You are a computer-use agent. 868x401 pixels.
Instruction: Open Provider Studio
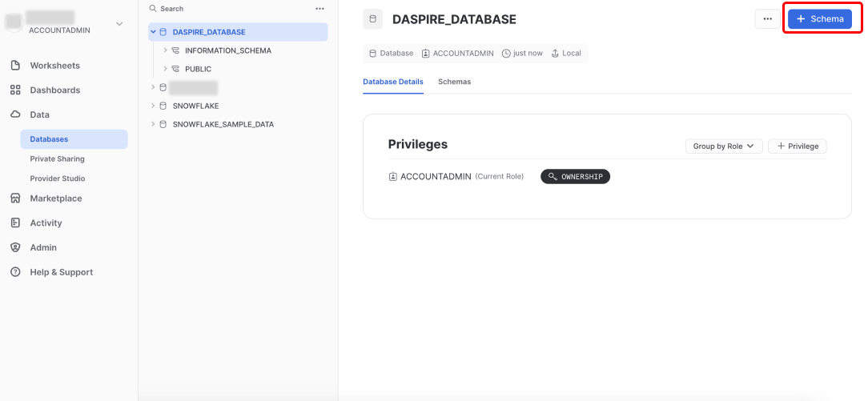(x=58, y=178)
